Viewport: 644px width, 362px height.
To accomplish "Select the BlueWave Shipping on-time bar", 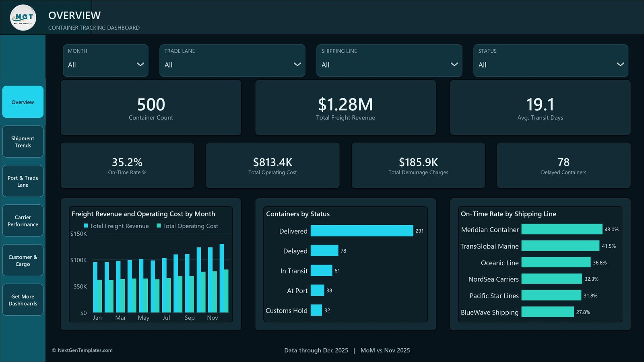I will point(548,312).
